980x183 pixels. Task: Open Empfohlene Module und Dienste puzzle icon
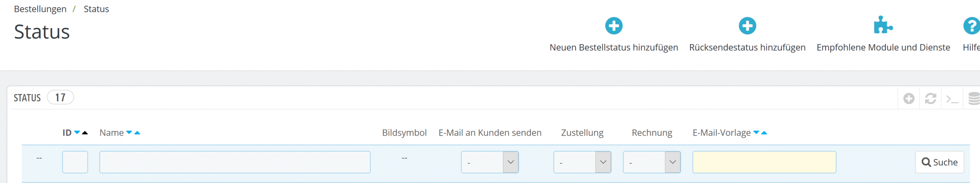point(883,26)
